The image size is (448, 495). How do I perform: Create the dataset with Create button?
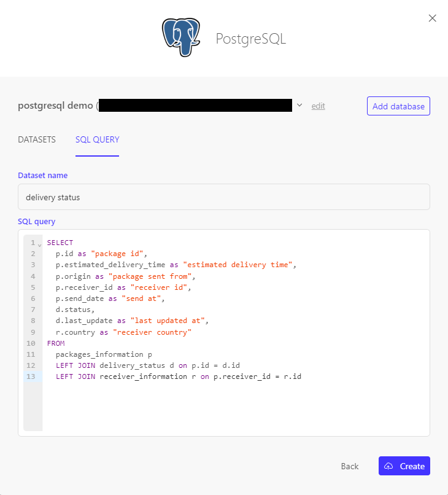click(x=404, y=466)
